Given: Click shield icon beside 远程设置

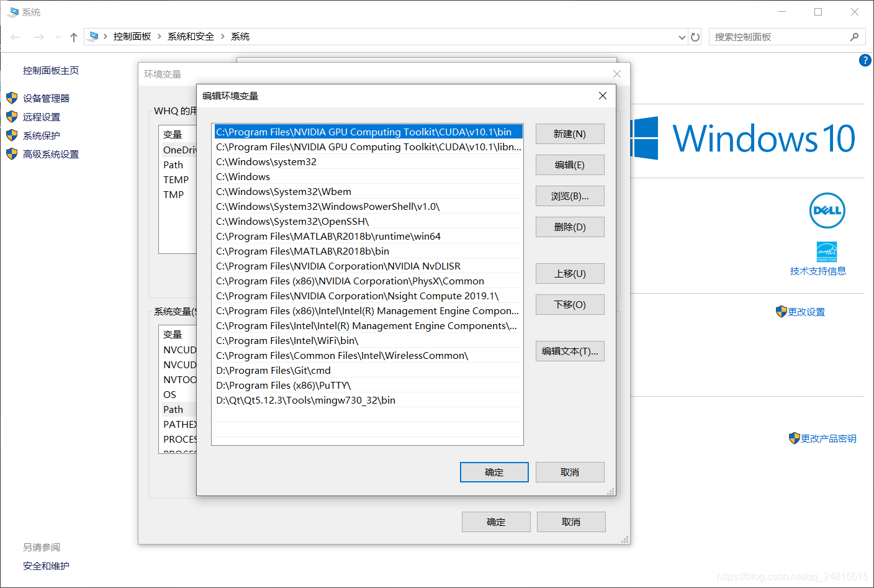Looking at the screenshot, I should pos(12,117).
